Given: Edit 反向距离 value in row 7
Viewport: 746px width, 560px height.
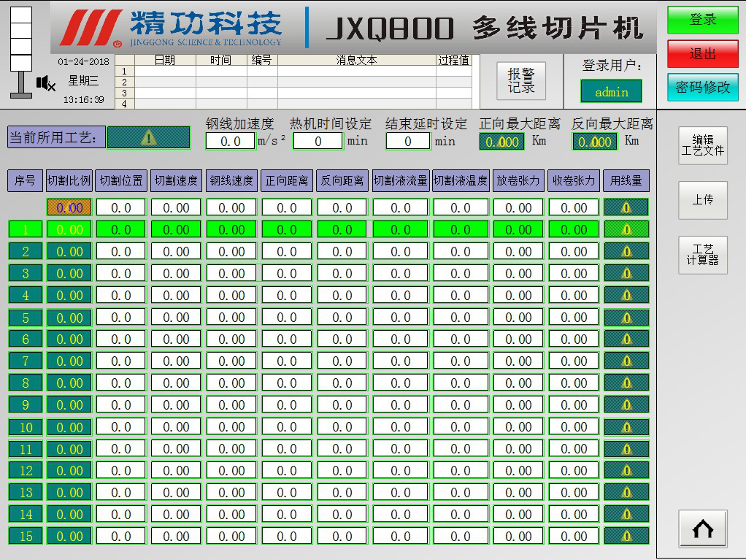Looking at the screenshot, I should 342,361.
